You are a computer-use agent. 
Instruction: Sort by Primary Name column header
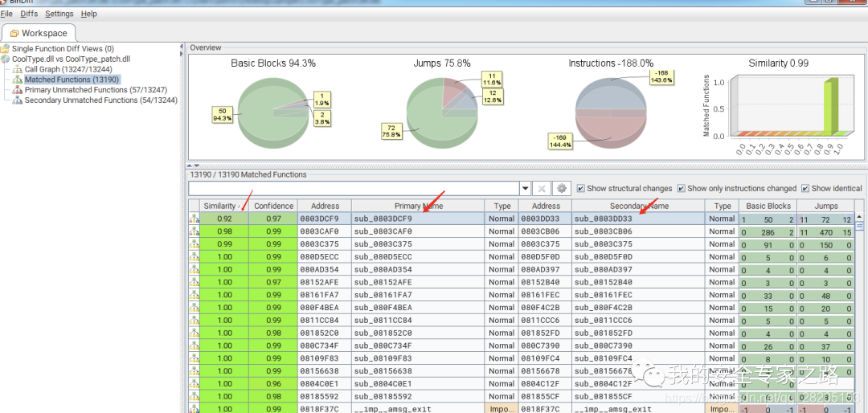(x=419, y=206)
